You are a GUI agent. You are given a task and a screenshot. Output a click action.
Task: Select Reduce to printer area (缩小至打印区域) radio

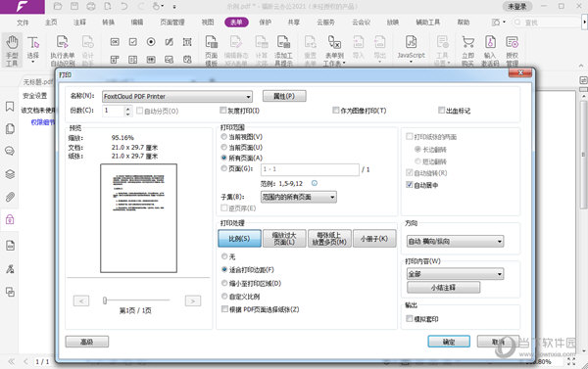point(224,283)
